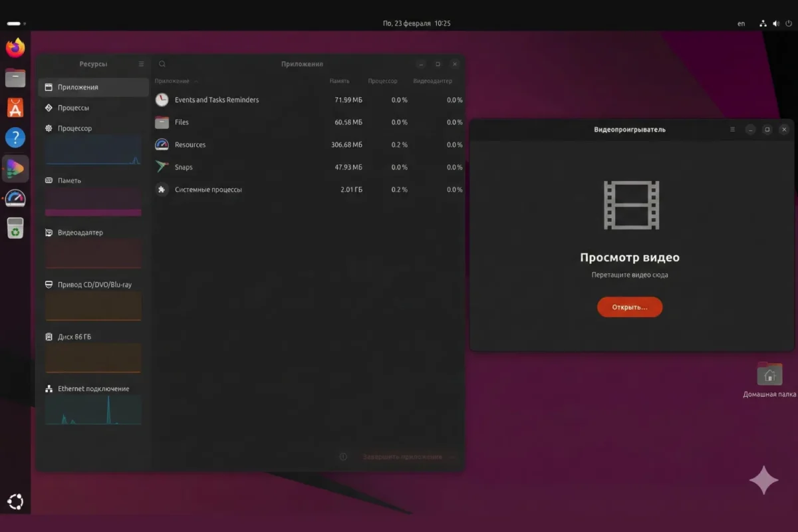Click the Help icon in the dock
Screen dimensions: 798x532
pyautogui.click(x=15, y=138)
